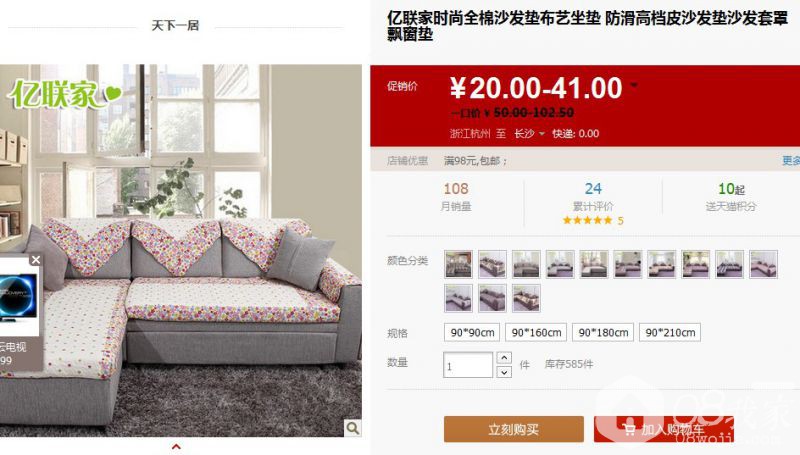Open the 累计评价 24 reviews link
The image size is (800, 455).
(593, 197)
